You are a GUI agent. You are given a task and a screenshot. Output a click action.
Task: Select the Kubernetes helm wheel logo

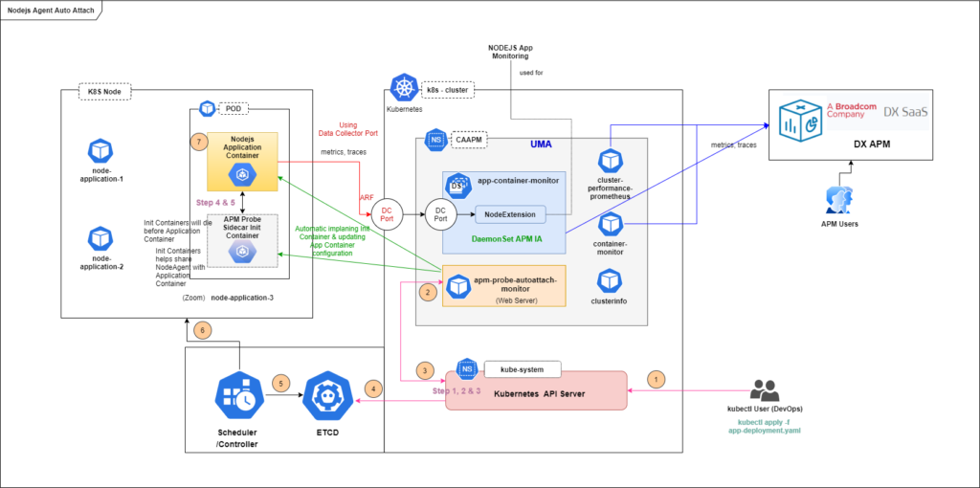pos(403,89)
